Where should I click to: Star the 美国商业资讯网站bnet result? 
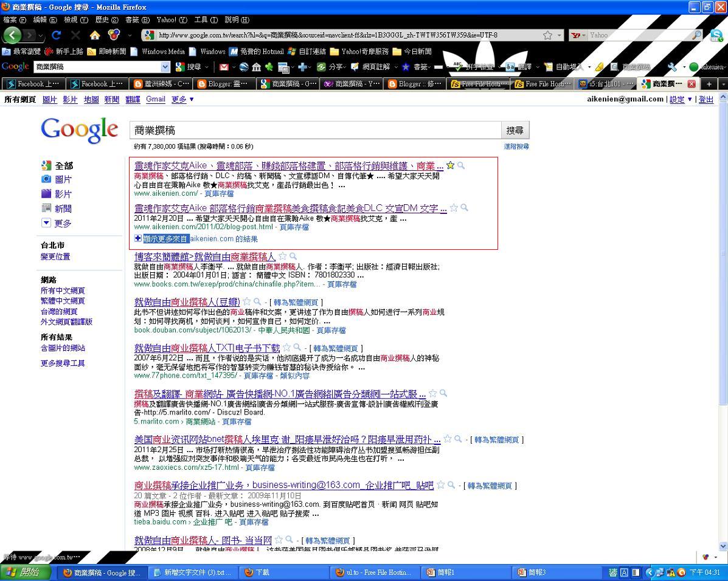click(x=448, y=439)
